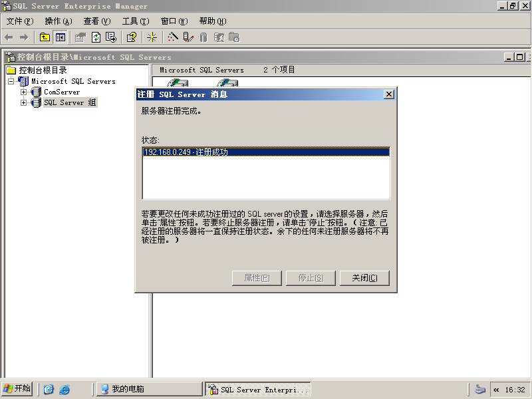532x399 pixels.
Task: Open the 窗口(W) menu
Action: (174, 21)
